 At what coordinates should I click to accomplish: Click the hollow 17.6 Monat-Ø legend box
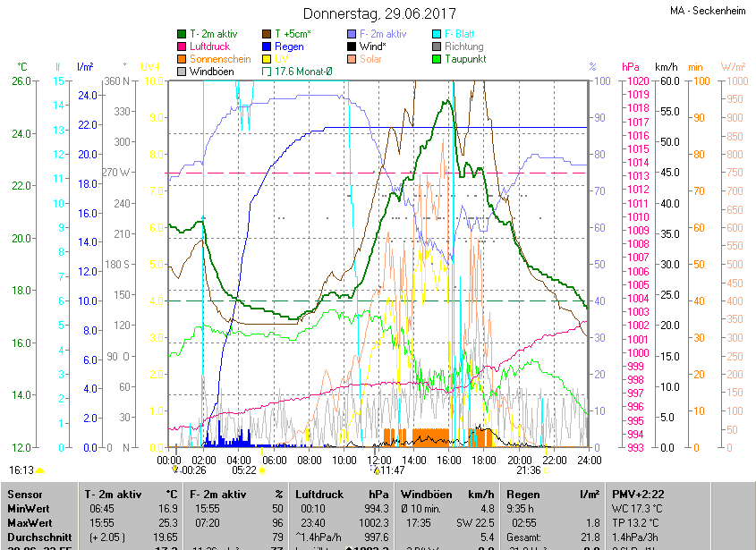pos(267,72)
